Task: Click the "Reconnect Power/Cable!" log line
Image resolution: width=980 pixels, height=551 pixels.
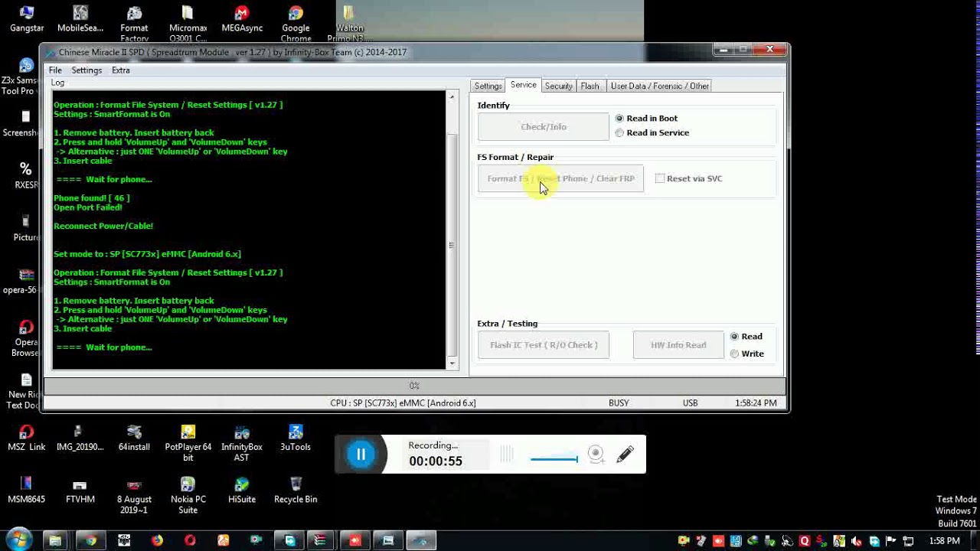Action: pos(103,226)
